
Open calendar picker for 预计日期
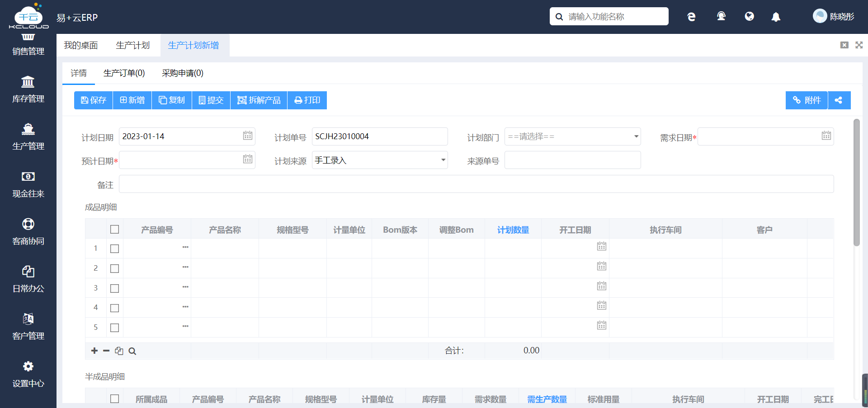pos(248,159)
